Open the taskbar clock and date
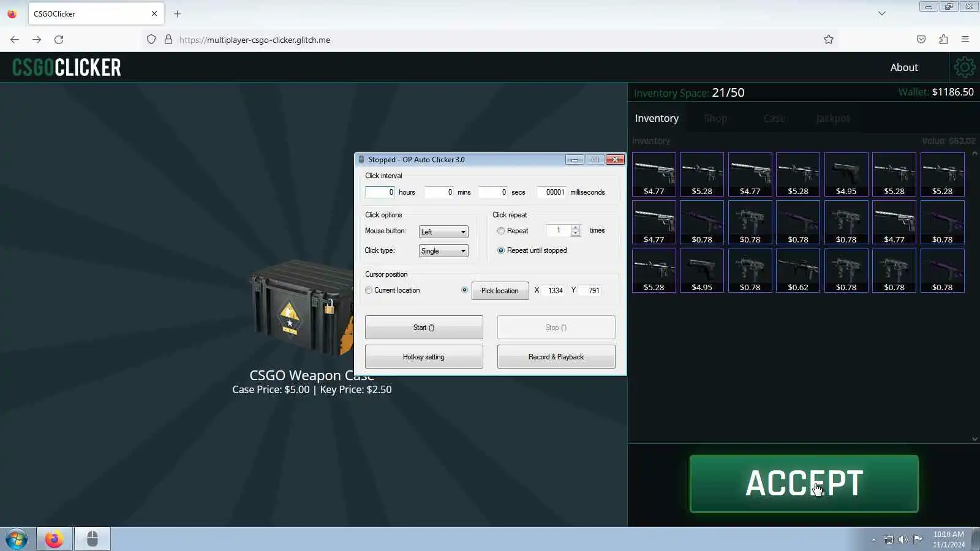980x551 pixels. (949, 539)
